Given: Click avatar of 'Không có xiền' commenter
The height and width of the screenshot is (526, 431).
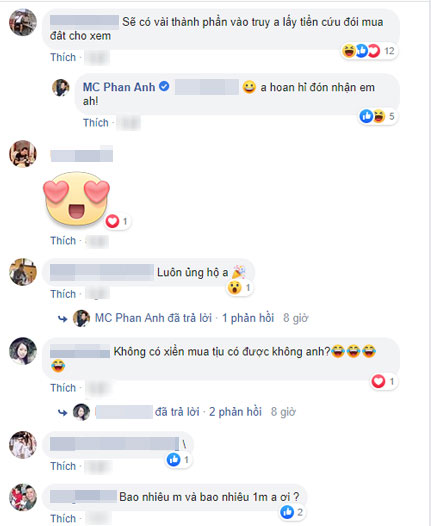Looking at the screenshot, I should click(x=23, y=351).
